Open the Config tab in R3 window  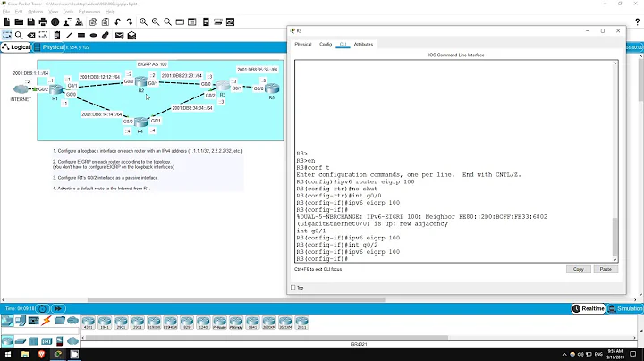pos(326,44)
